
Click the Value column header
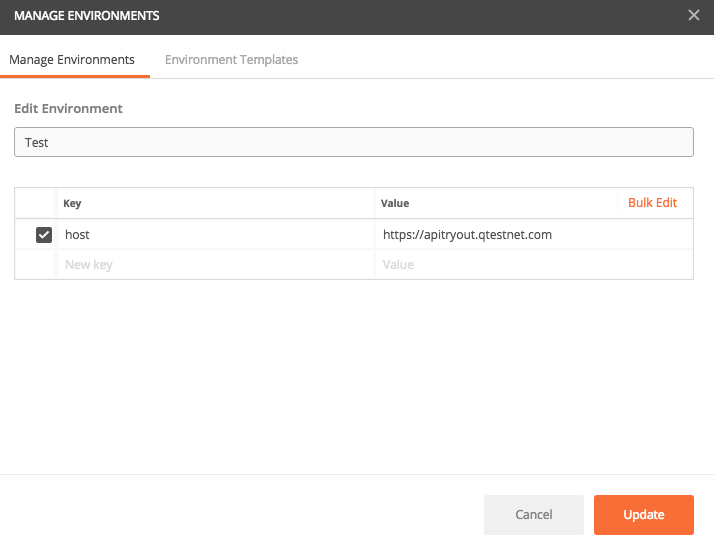click(x=395, y=203)
